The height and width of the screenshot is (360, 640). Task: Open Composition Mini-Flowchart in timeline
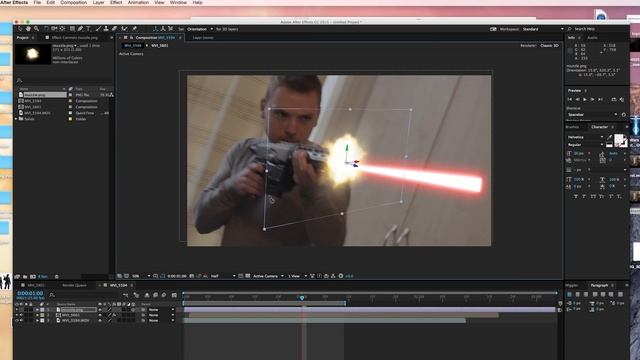pyautogui.click(x=125, y=295)
